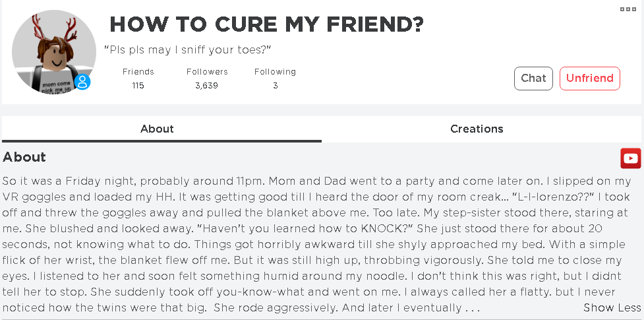Viewport: 644px width, 320px height.
Task: Switch to the About tab
Action: (x=157, y=129)
